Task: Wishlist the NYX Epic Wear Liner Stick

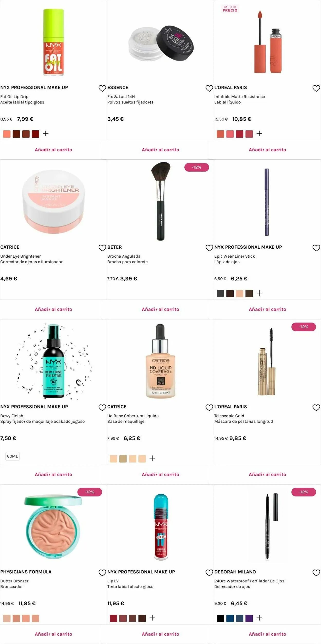Action: 316,248
